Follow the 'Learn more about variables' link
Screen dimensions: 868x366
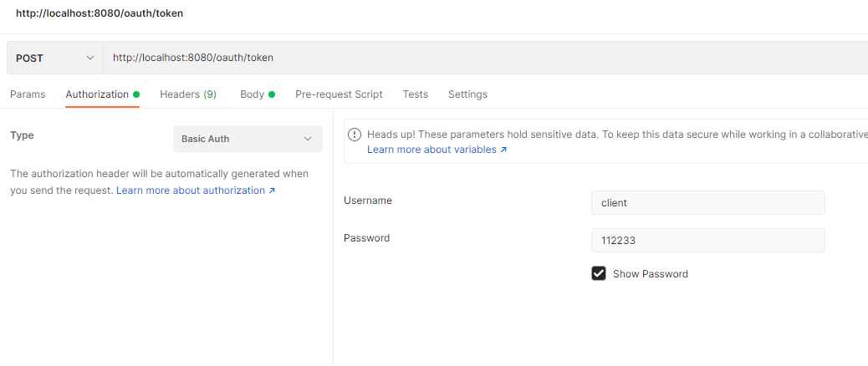[431, 150]
